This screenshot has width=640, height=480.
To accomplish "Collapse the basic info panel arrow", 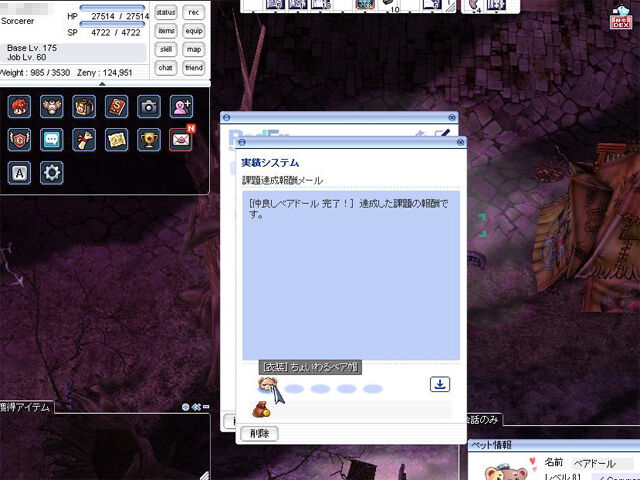I will coord(102,84).
